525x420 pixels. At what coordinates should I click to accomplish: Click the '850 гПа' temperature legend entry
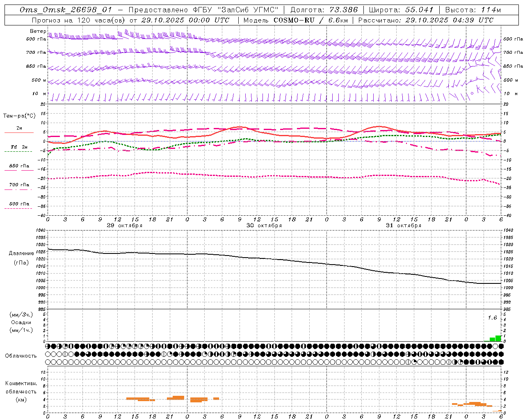coord(19,166)
